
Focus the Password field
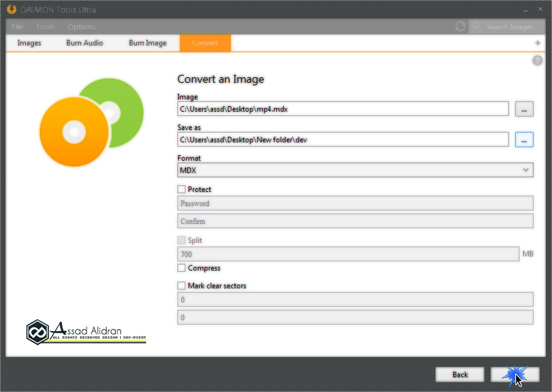(356, 204)
